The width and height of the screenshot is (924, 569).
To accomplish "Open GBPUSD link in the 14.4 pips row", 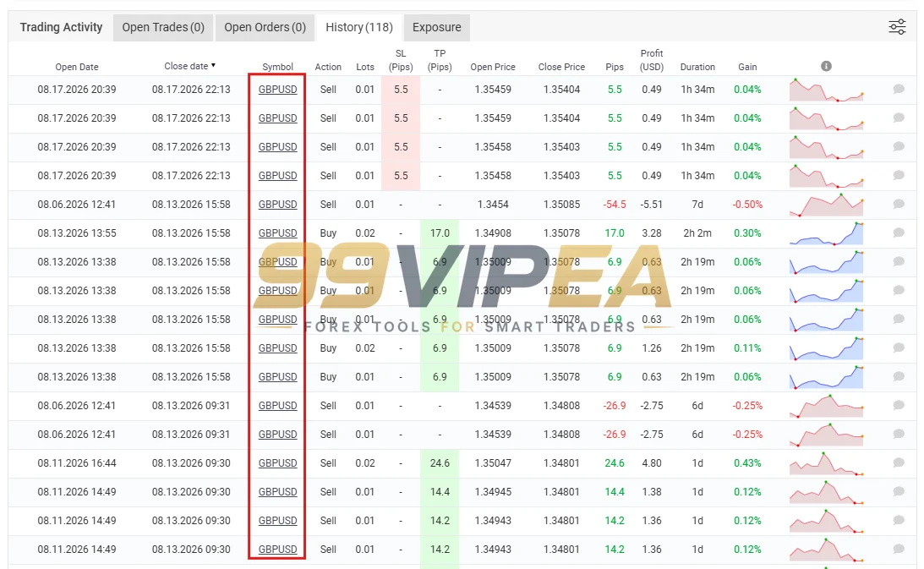I will (x=277, y=492).
